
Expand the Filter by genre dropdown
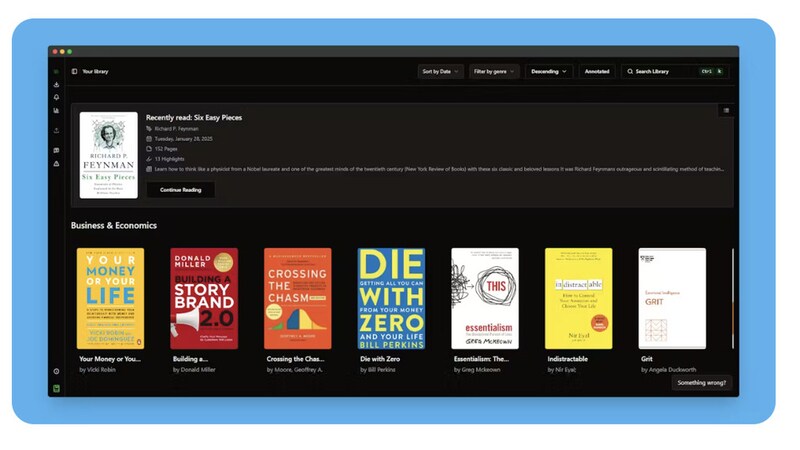(495, 72)
